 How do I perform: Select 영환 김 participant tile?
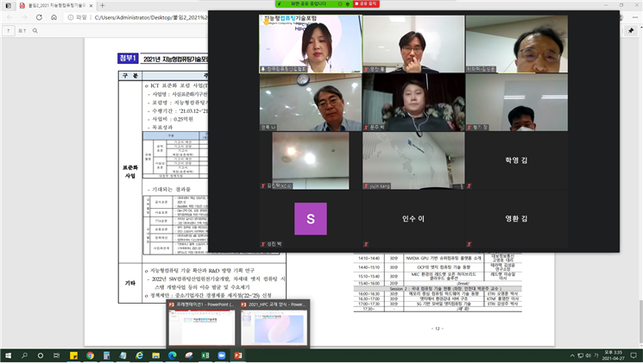click(517, 219)
